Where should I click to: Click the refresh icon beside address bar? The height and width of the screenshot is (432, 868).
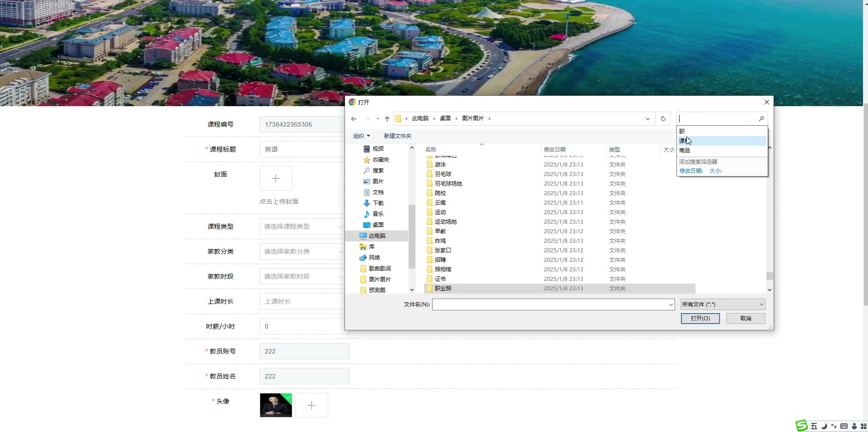tap(663, 119)
